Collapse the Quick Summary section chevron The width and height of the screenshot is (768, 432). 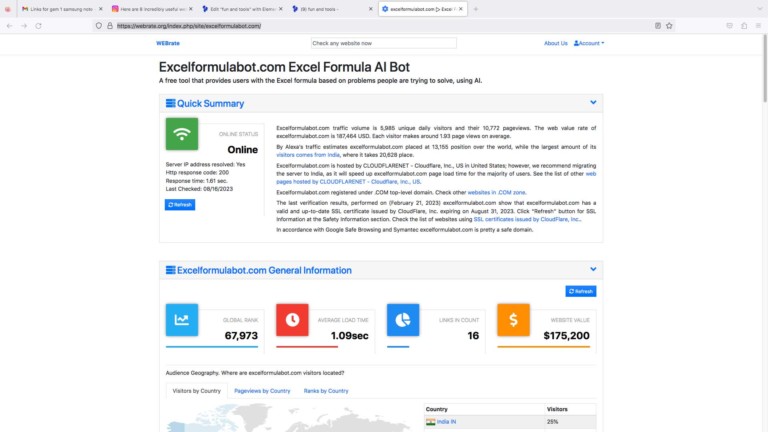(x=593, y=102)
